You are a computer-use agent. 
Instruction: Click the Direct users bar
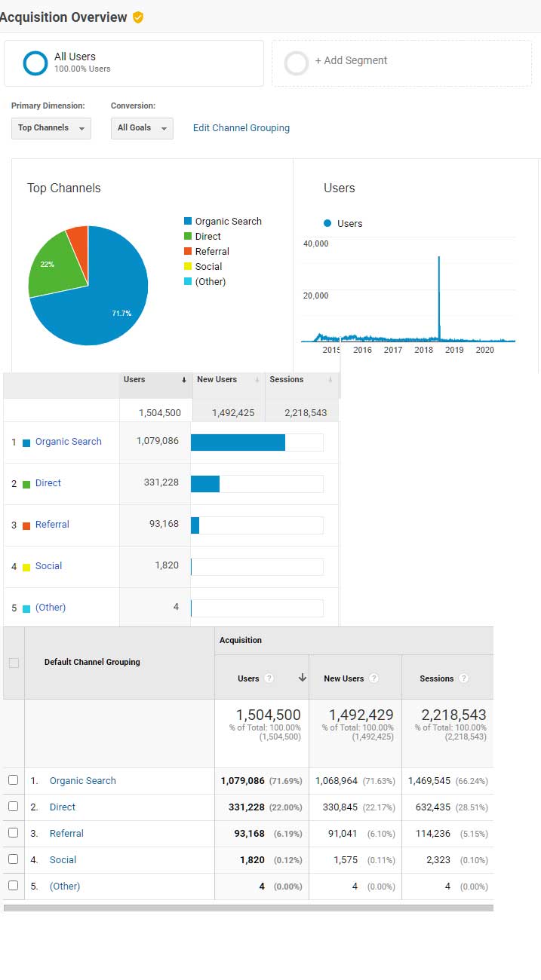click(205, 484)
